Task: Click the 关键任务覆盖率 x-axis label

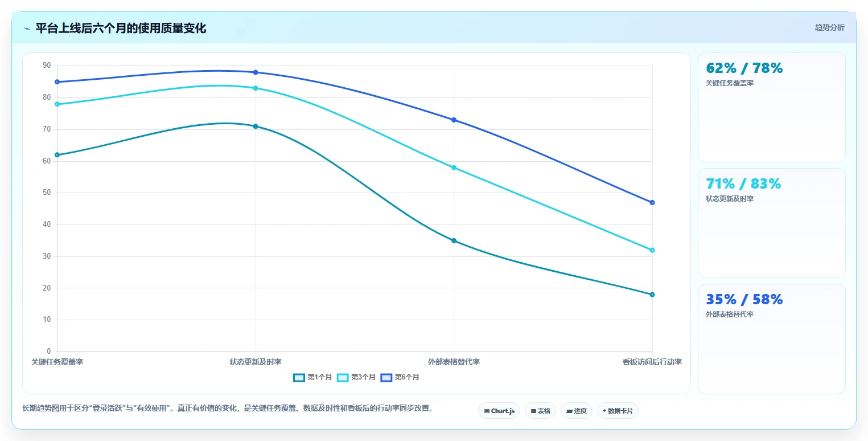Action: [57, 362]
